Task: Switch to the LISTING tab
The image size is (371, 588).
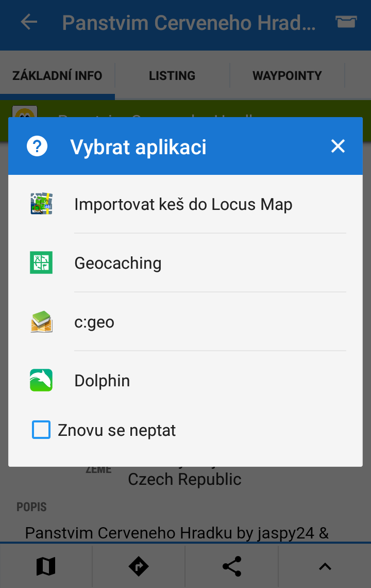Action: click(x=172, y=75)
